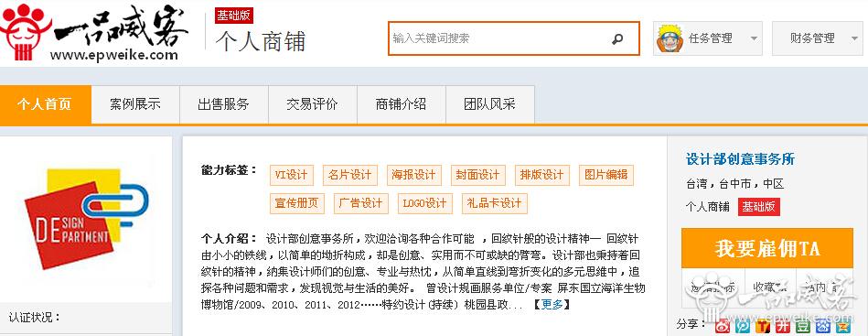This screenshot has height=336, width=868.
Task: Click the red 基础版 badge in the sidebar
Action: point(758,207)
